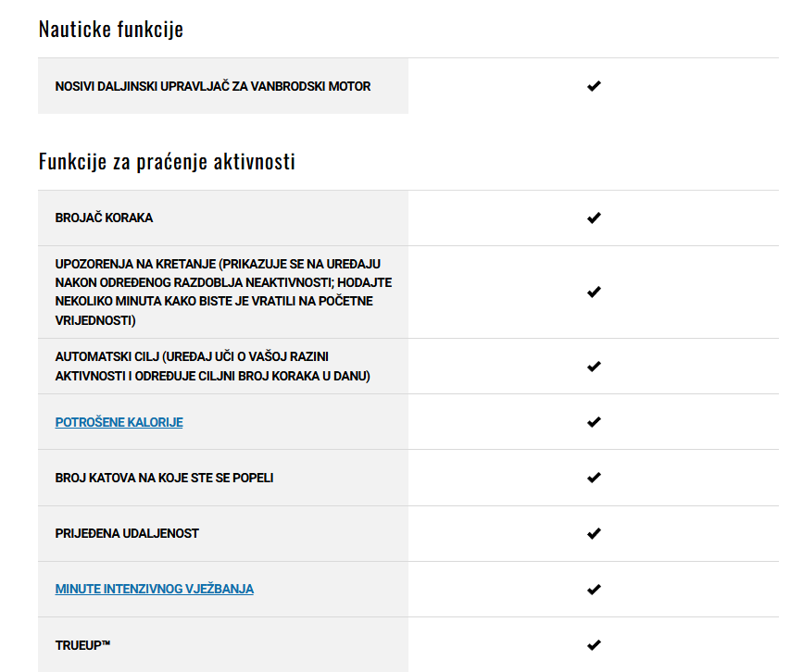The image size is (803, 672).
Task: Click Nosivi daljinski upravljač za vanbrodski motor text
Action: 212,86
